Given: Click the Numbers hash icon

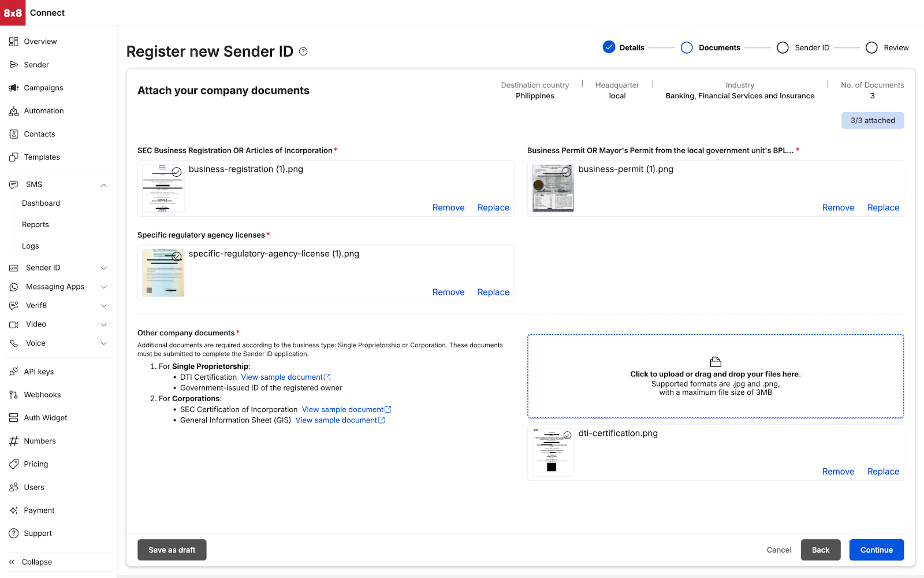Looking at the screenshot, I should 14,441.
